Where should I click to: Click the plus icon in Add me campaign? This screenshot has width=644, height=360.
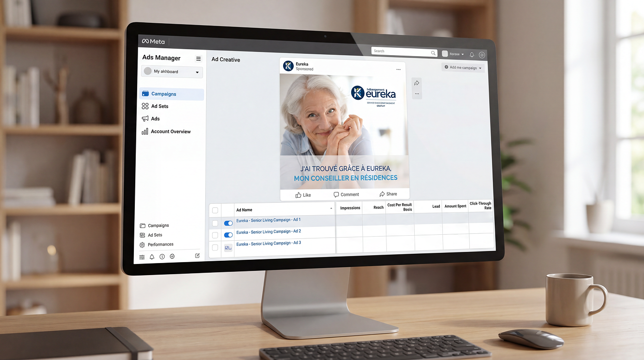[x=446, y=67]
